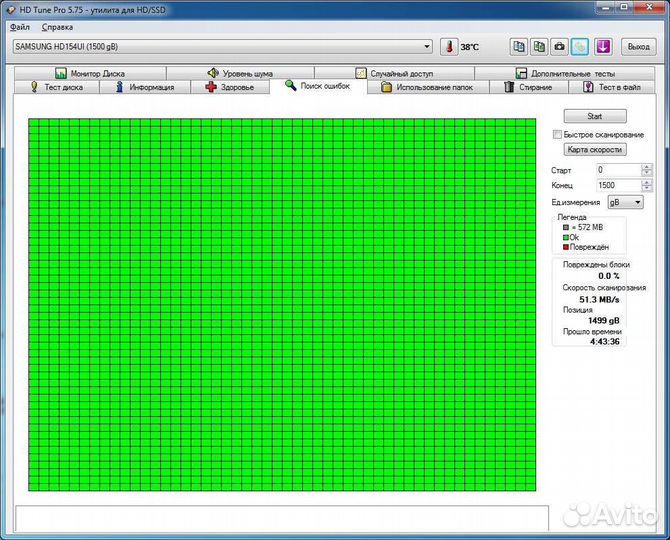Image resolution: width=670 pixels, height=540 pixels.
Task: Click the Повреждены блоки label
Action: point(596,264)
